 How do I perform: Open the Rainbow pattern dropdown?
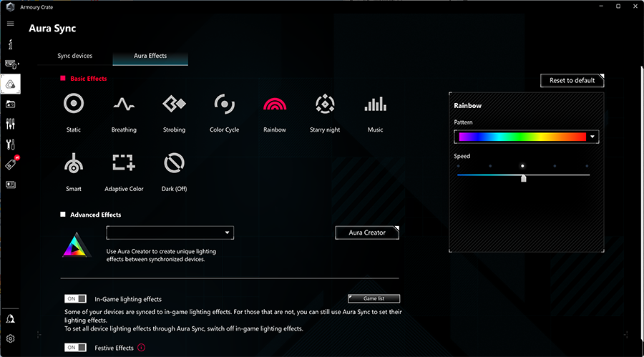point(592,137)
